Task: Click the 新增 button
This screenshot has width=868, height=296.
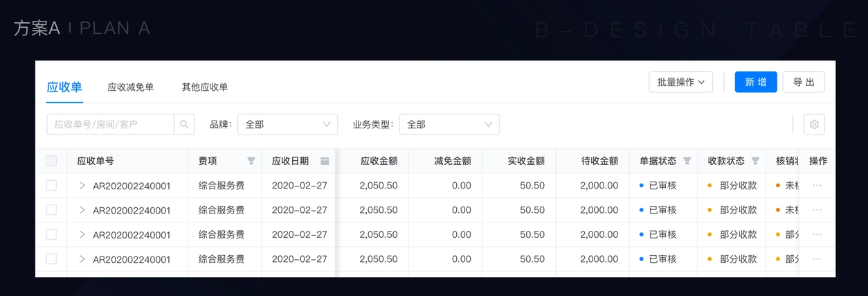Action: pyautogui.click(x=755, y=82)
